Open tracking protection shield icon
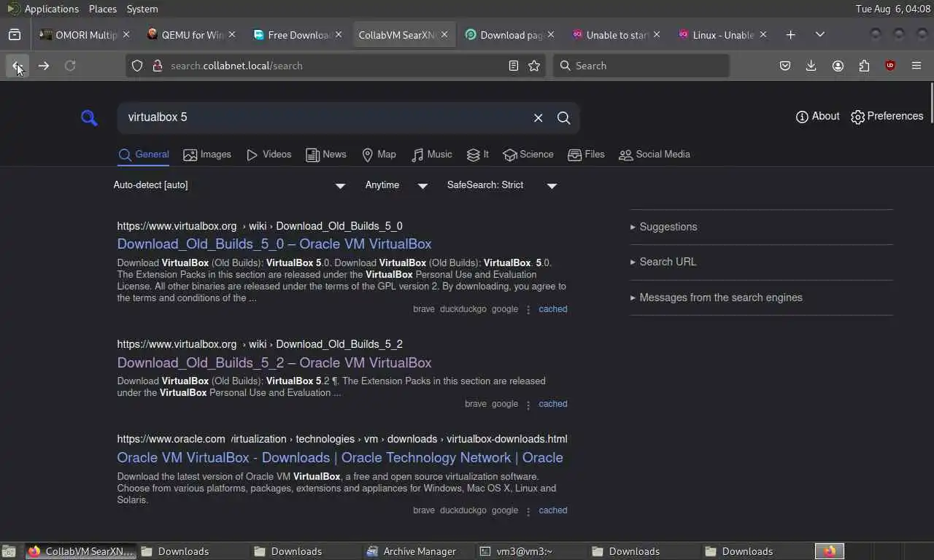The width and height of the screenshot is (934, 560). [137, 66]
